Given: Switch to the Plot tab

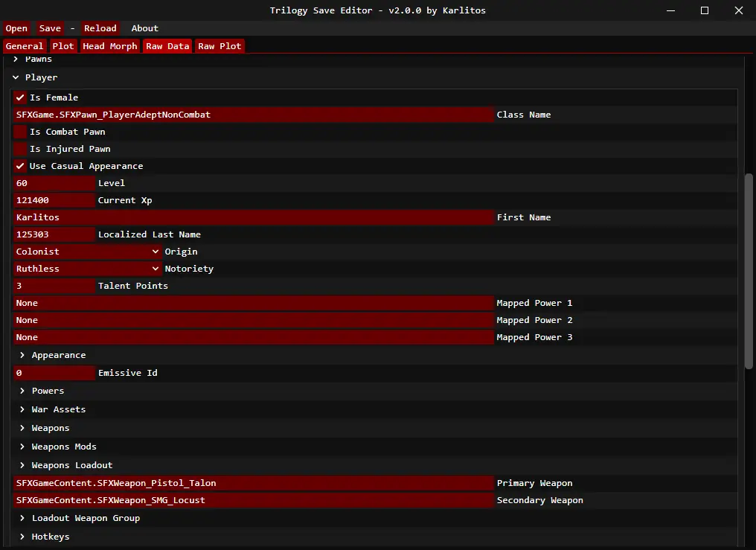Looking at the screenshot, I should (x=63, y=46).
